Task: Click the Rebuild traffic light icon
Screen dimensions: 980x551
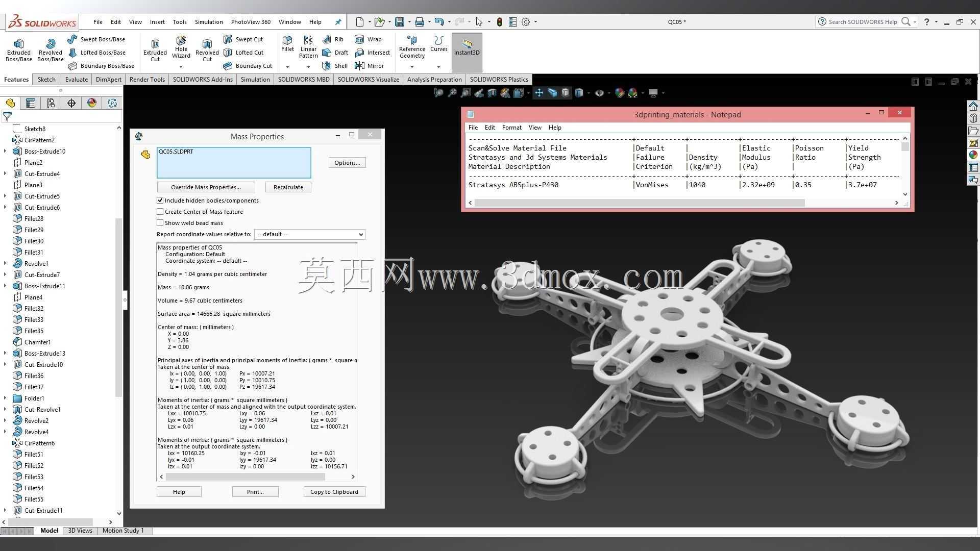Action: [x=499, y=22]
